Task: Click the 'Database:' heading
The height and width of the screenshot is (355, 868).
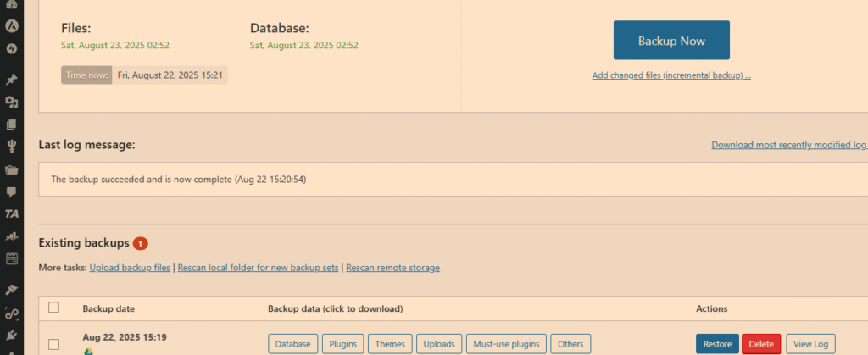Action: tap(280, 28)
